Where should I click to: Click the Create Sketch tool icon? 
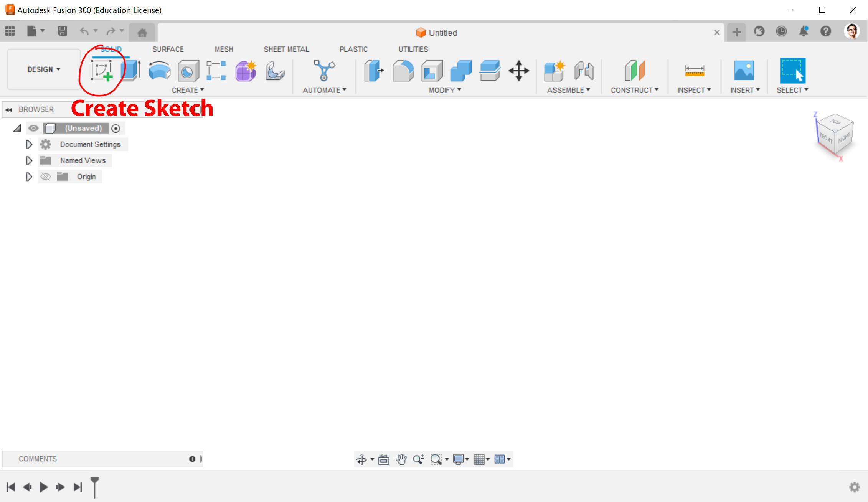[x=102, y=71]
